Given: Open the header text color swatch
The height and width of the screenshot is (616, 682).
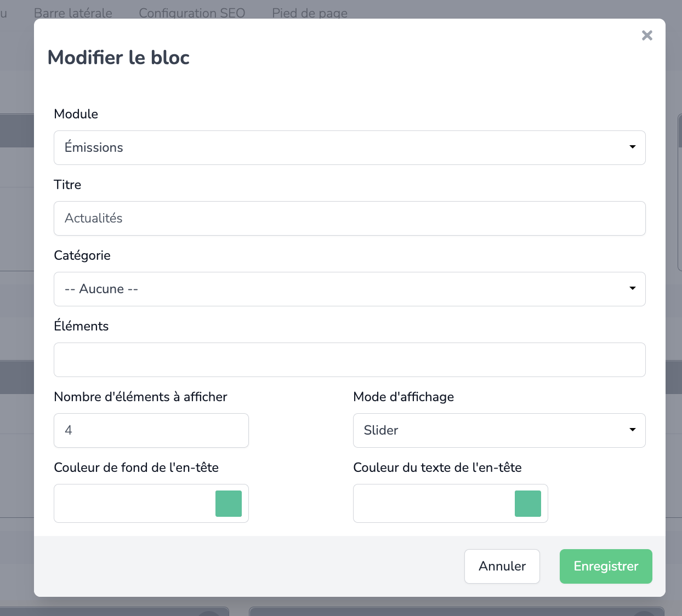Looking at the screenshot, I should click(528, 504).
